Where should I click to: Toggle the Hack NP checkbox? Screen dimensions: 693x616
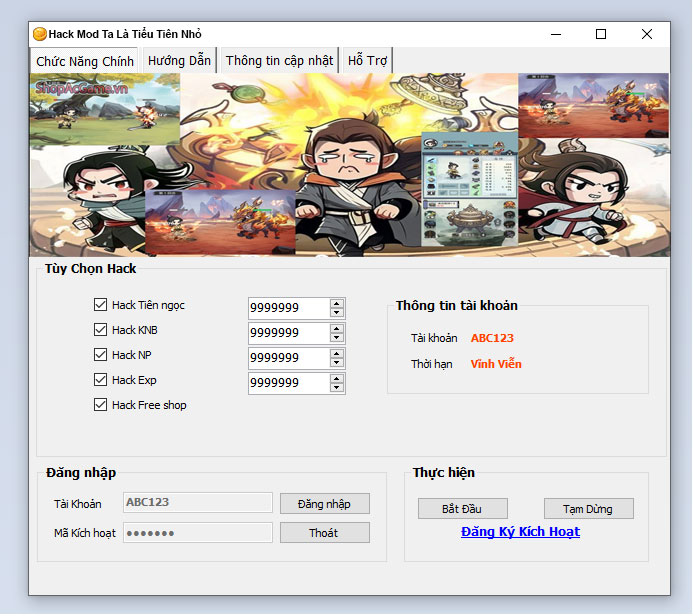point(100,354)
